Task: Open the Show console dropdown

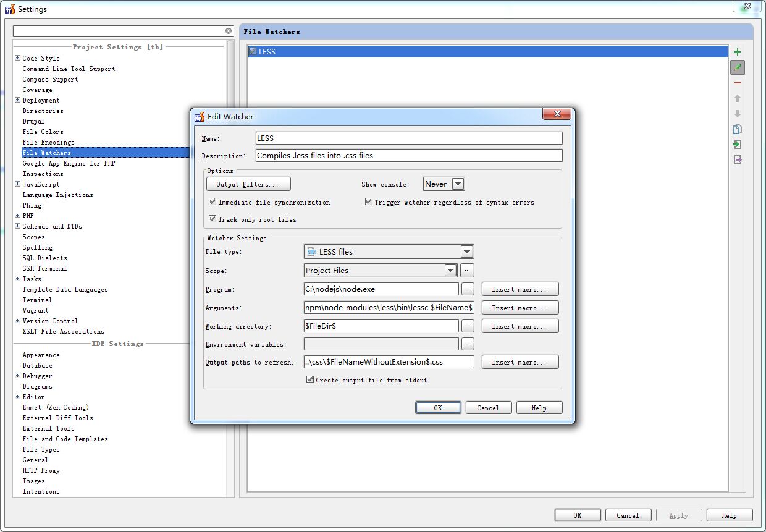Action: click(x=458, y=184)
